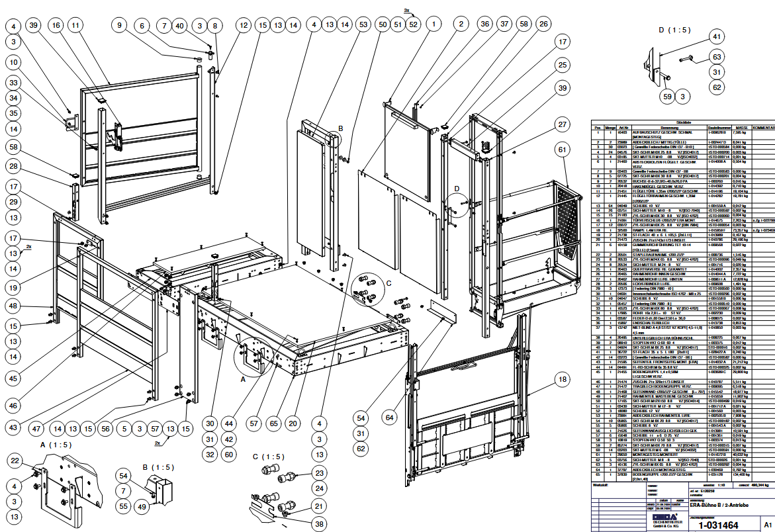775x532 pixels.
Task: Select balloon 22 in detail view A
Action: 15,461
